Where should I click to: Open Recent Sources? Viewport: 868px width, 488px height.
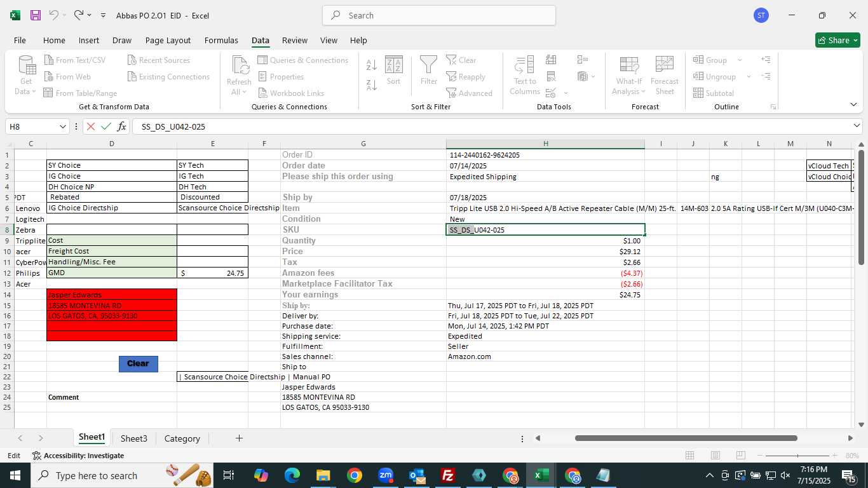158,60
